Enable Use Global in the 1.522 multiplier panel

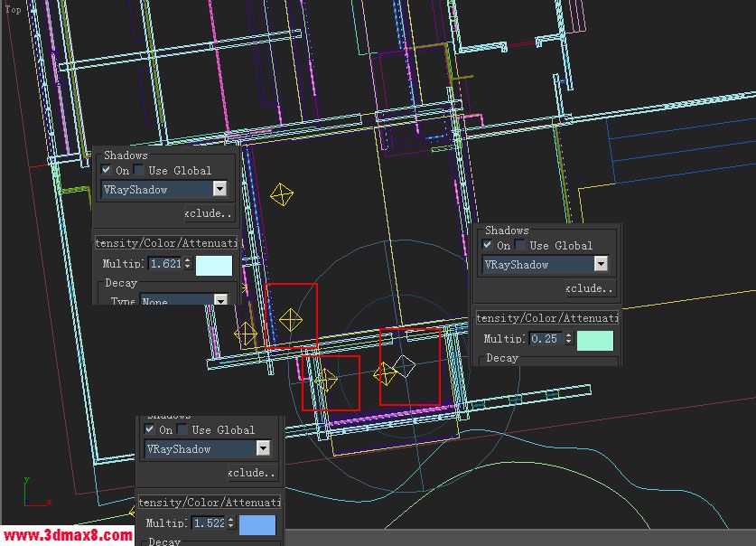pyautogui.click(x=182, y=428)
